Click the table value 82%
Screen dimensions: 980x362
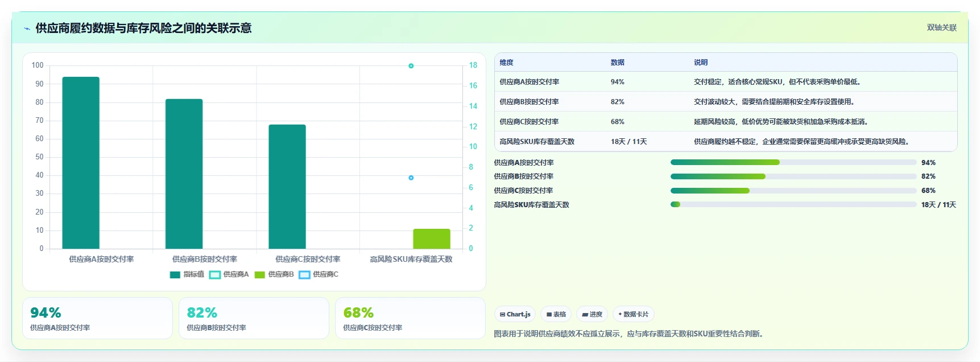[x=617, y=102]
